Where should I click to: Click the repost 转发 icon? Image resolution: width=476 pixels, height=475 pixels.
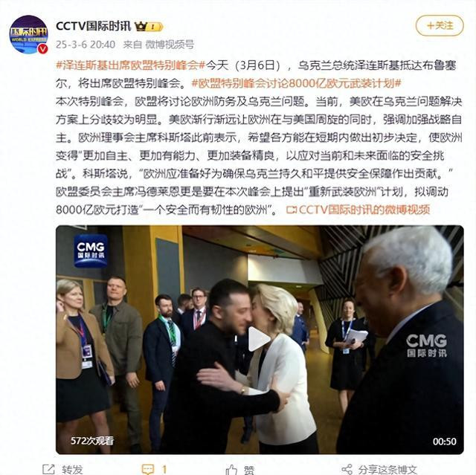[48, 469]
